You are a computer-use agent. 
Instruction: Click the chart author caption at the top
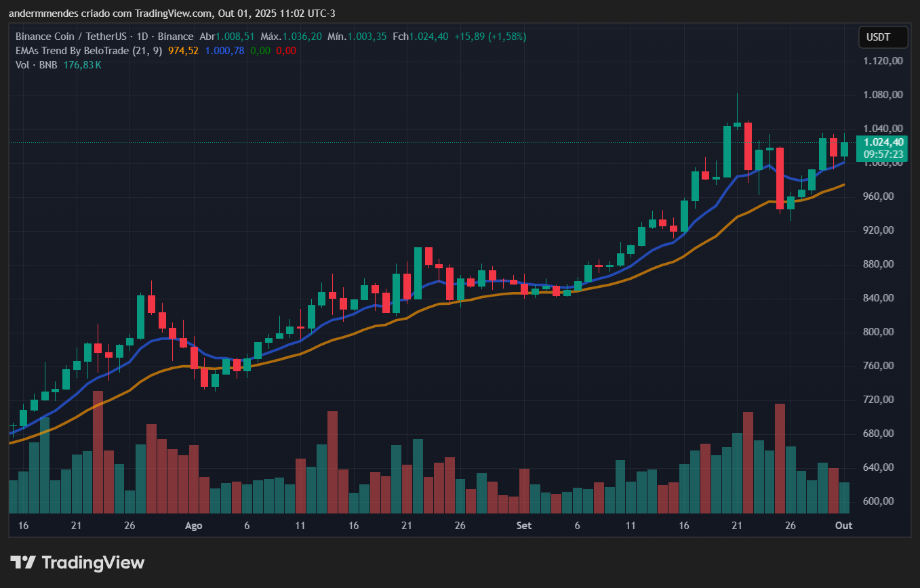click(172, 14)
